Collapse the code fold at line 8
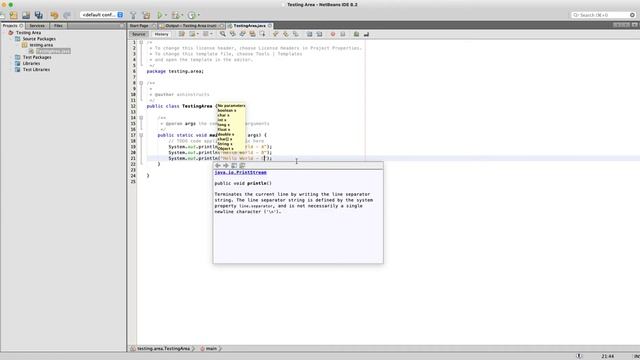 [x=141, y=83]
